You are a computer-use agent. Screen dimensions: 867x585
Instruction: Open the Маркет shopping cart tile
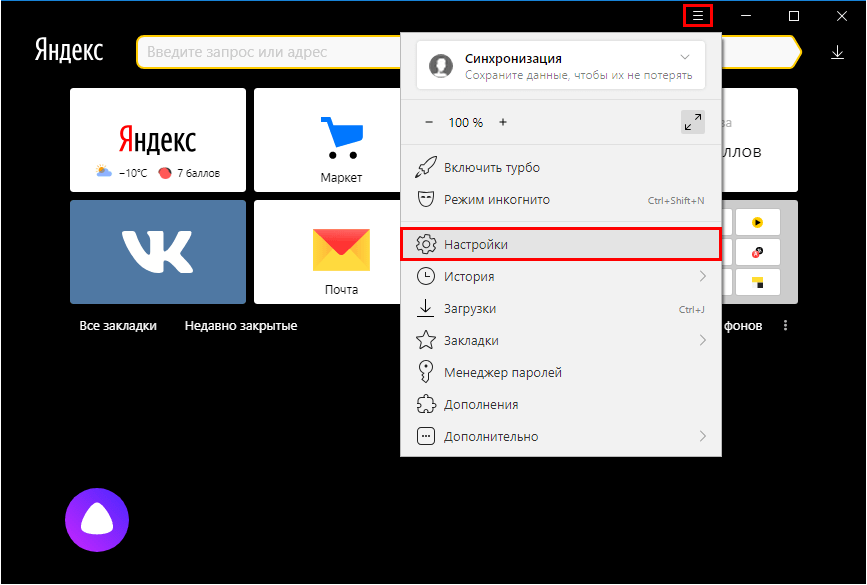coord(328,140)
